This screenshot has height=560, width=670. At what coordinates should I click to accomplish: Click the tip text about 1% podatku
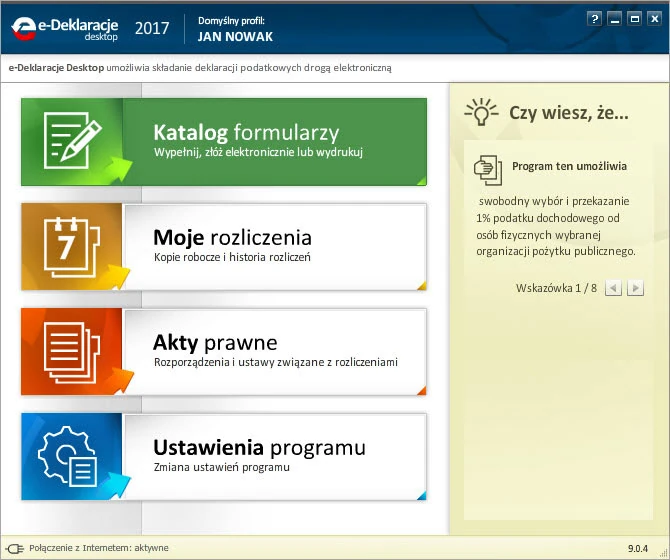[556, 226]
